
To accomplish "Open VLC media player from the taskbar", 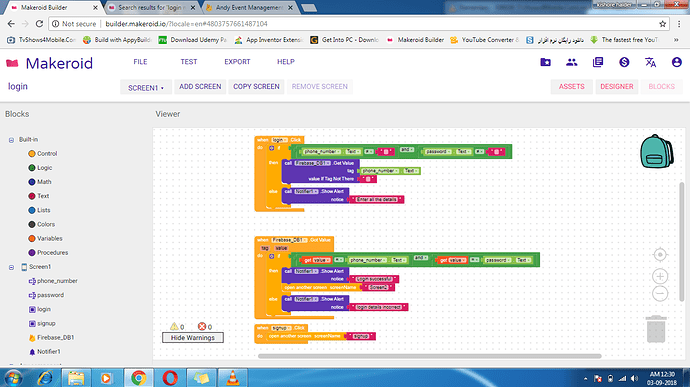I will pos(232,378).
